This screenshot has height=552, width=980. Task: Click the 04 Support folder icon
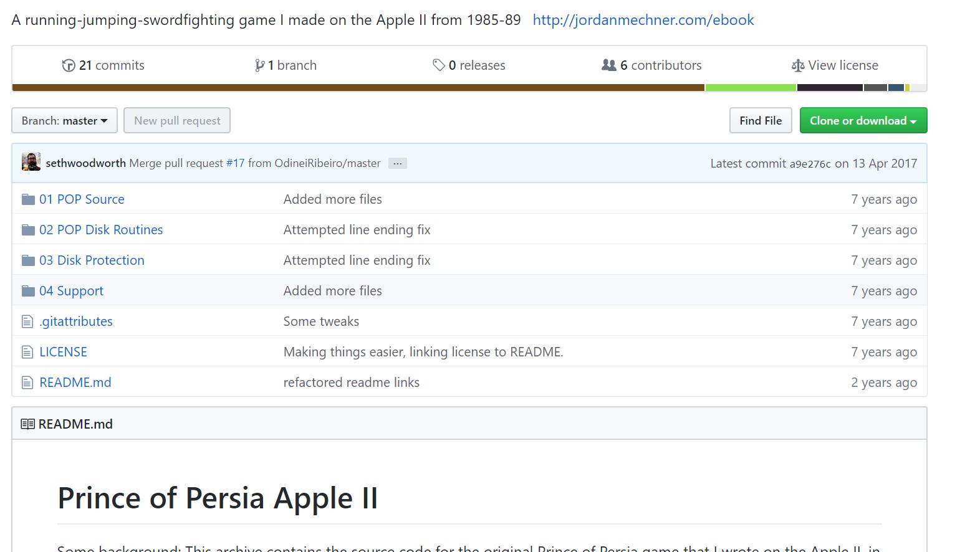click(x=28, y=291)
